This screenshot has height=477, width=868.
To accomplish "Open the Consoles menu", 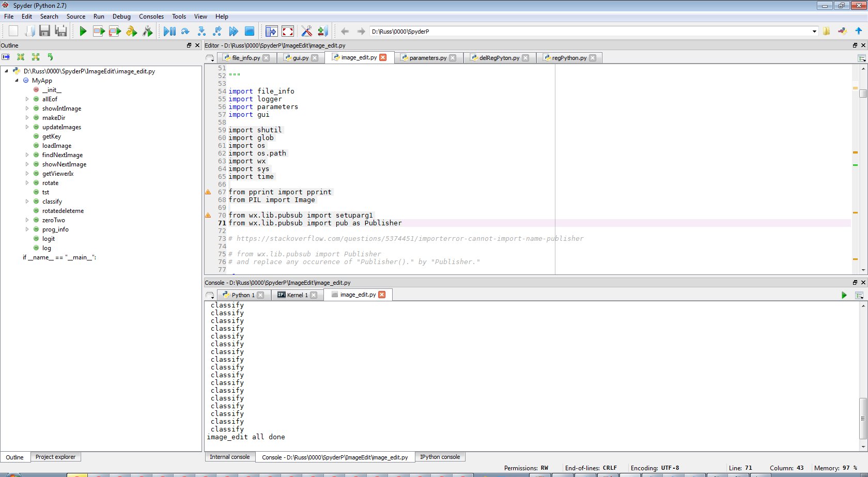I will [151, 17].
